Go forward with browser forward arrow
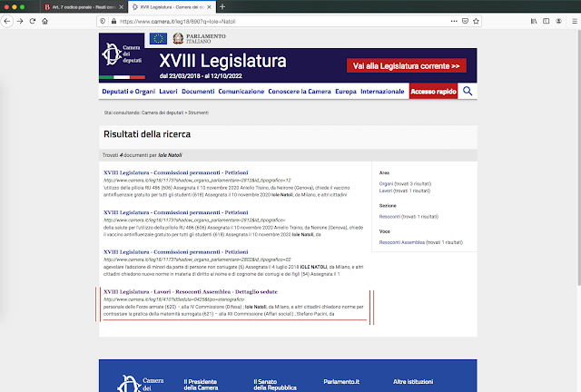The image size is (581, 392). pyautogui.click(x=20, y=21)
